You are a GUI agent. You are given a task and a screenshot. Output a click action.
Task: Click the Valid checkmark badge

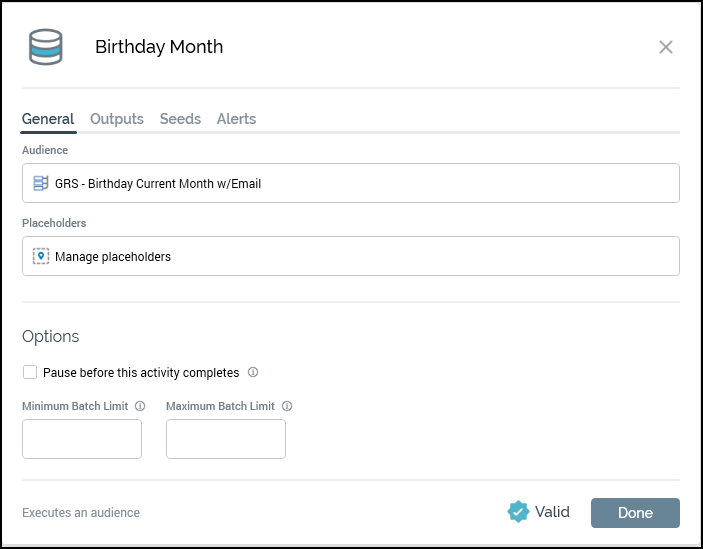518,512
